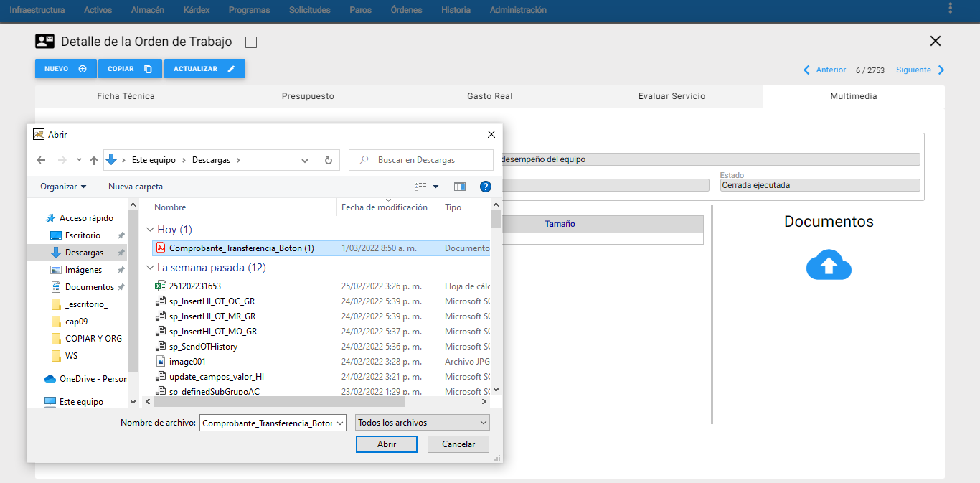Select sp_SendOTHistory file
Screen dimensions: 980x483
coord(321,347)
